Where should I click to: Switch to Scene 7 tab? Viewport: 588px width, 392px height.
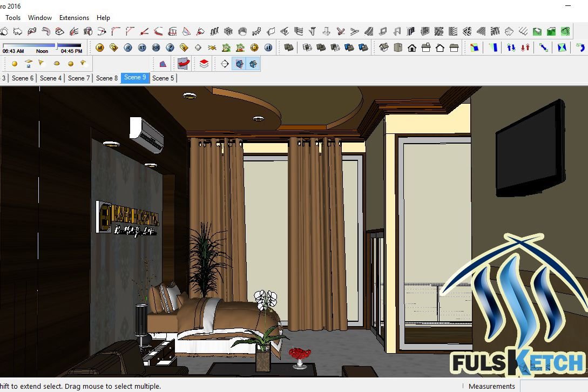[x=79, y=78]
